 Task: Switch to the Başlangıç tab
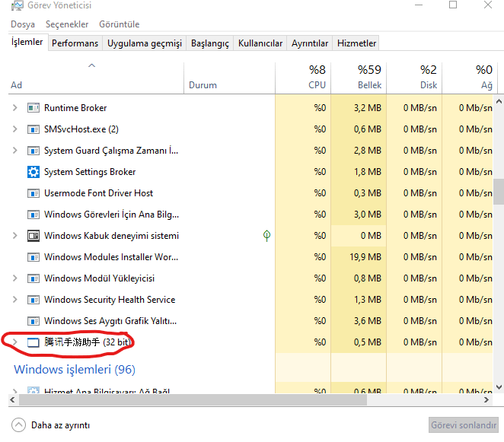210,43
